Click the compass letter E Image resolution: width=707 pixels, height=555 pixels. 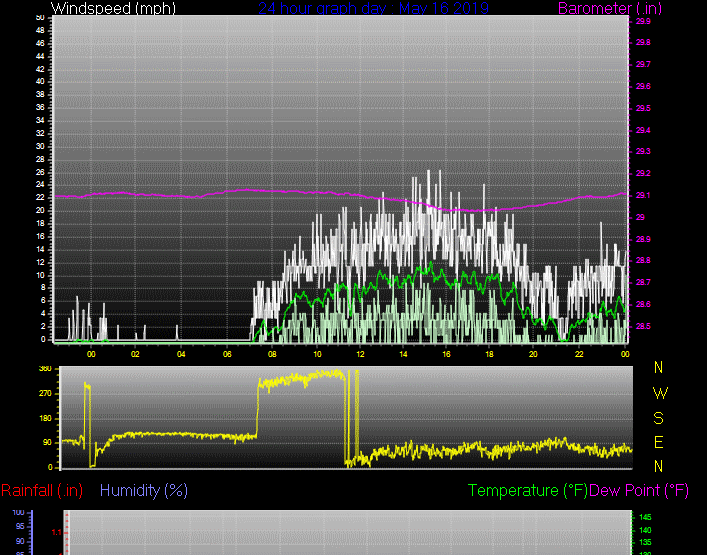tap(658, 443)
